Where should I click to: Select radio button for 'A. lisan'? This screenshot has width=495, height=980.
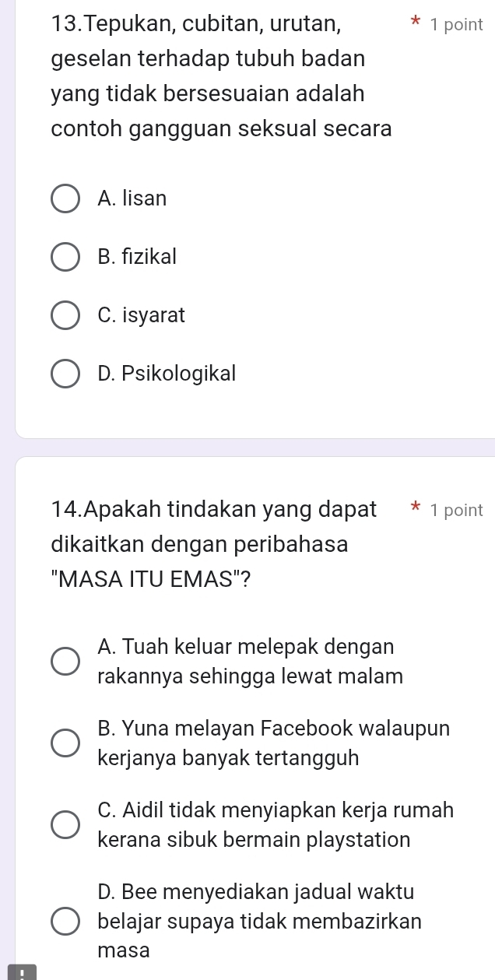(x=65, y=198)
